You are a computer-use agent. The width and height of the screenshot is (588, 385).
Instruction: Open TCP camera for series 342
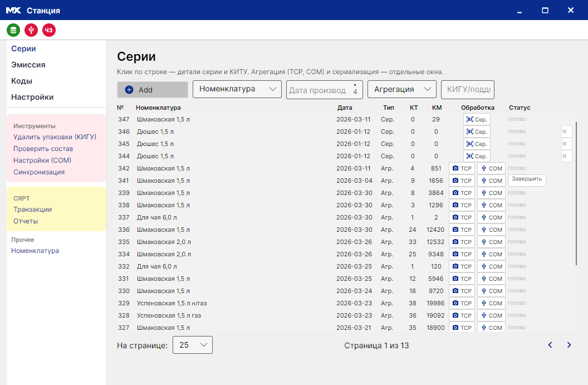coord(462,168)
